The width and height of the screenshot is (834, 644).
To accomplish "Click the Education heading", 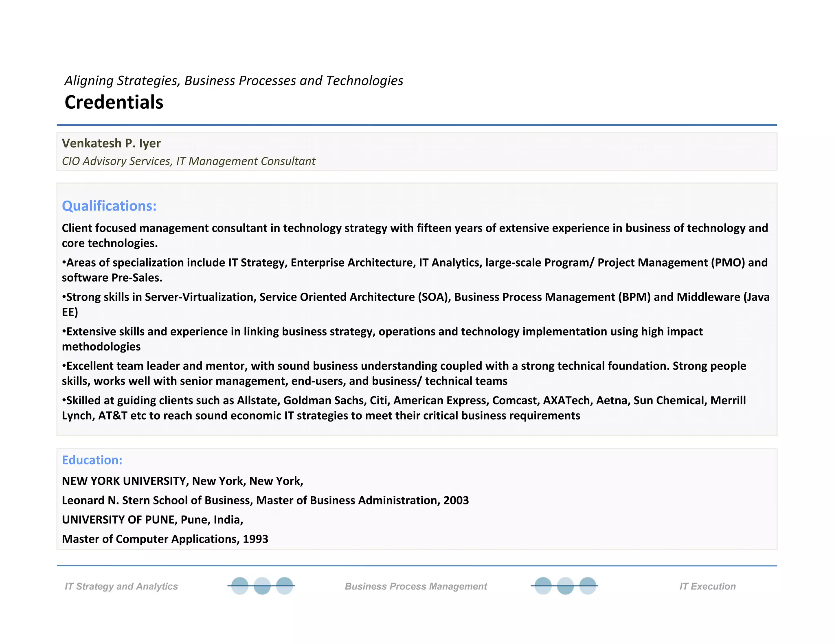I will 92,460.
